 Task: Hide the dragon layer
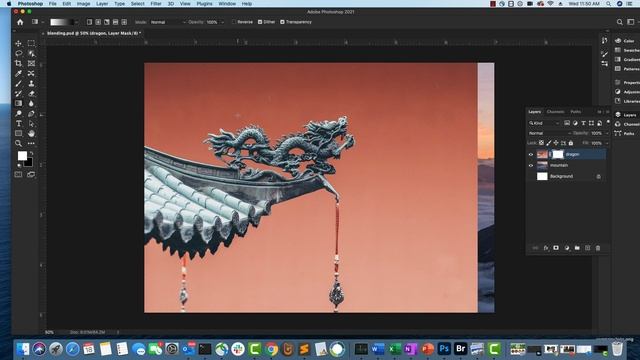click(x=531, y=154)
